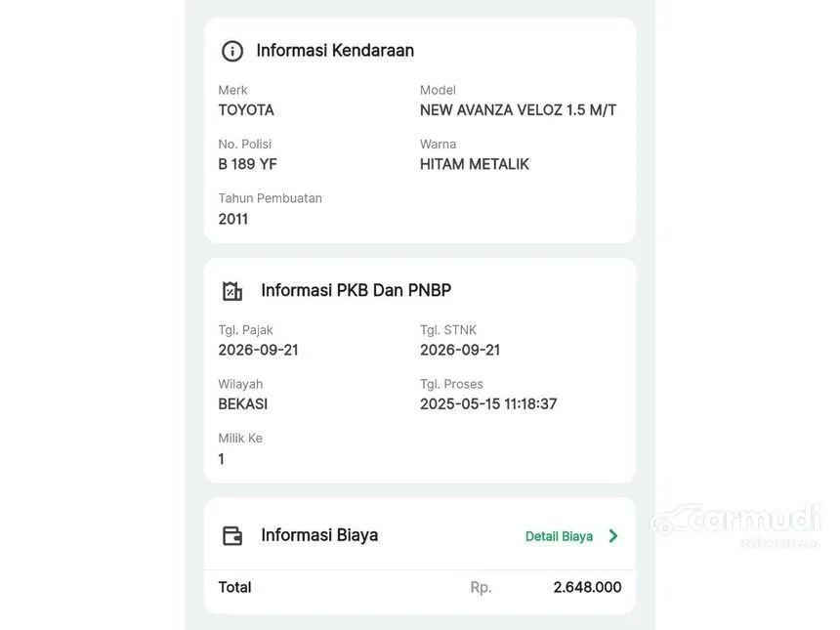Select the Informasi Kendaraan heading
Viewport: 840px width, 630px height.
[x=335, y=51]
